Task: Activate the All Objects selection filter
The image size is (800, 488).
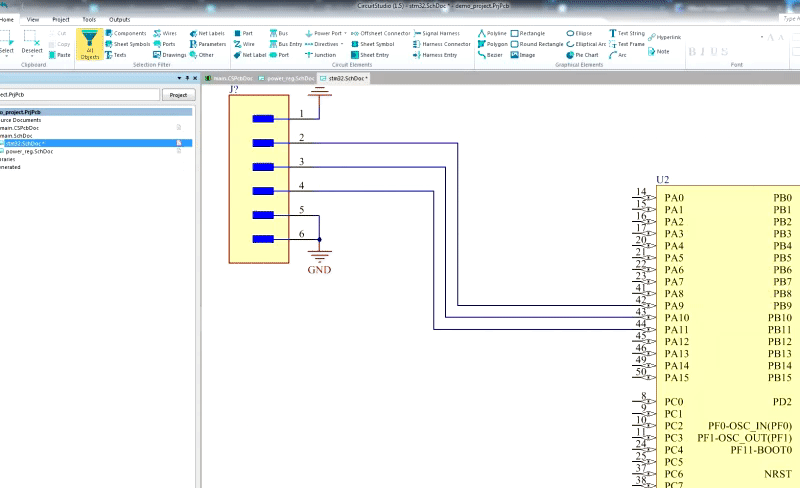Action: click(x=90, y=44)
